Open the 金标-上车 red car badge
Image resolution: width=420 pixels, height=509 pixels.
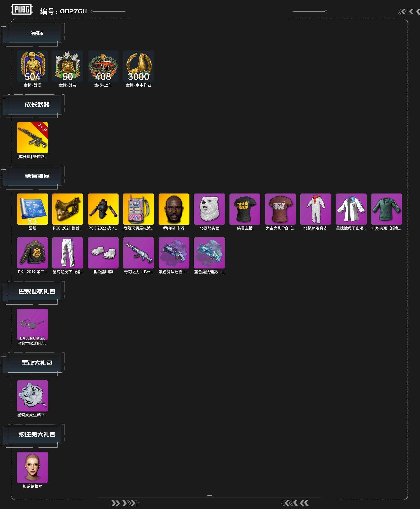[103, 66]
